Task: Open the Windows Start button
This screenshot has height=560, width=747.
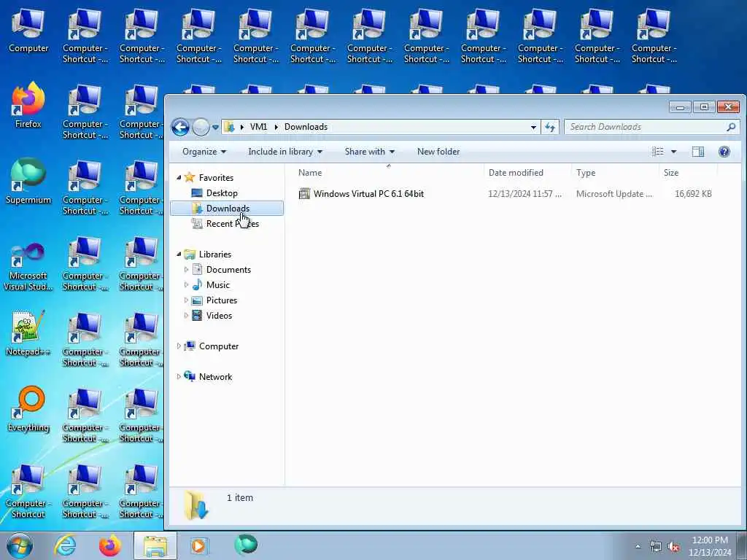Action: pos(20,545)
